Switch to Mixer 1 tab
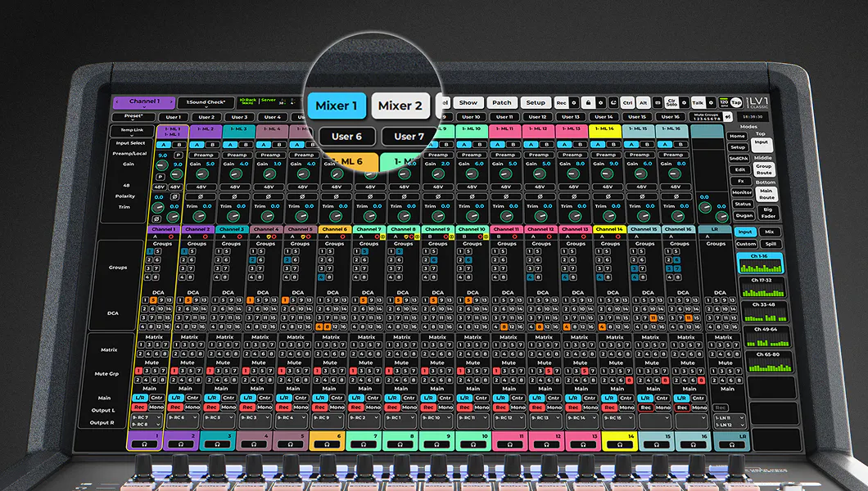Viewport: 868px width, 491px height. coord(336,106)
